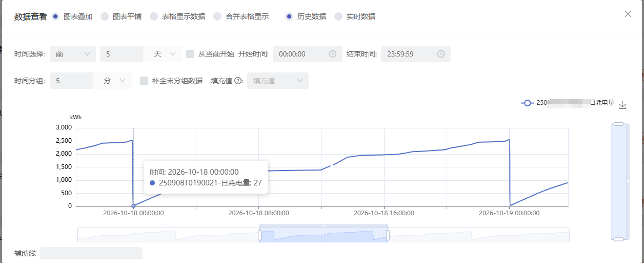Select the 表格显示数据 radio option
644x263 pixels.
(154, 16)
